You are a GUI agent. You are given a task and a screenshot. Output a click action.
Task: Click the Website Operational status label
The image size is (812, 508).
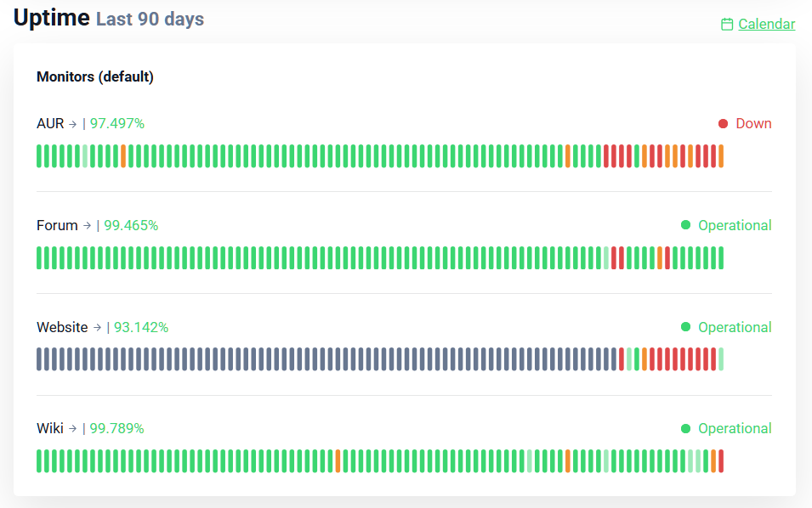735,328
